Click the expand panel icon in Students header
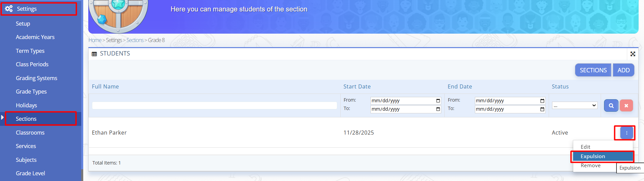This screenshot has height=181, width=644. (x=633, y=54)
